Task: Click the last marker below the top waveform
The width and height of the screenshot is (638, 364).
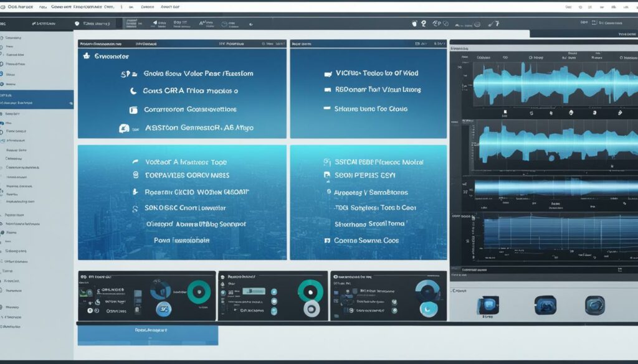Action: pos(620,113)
